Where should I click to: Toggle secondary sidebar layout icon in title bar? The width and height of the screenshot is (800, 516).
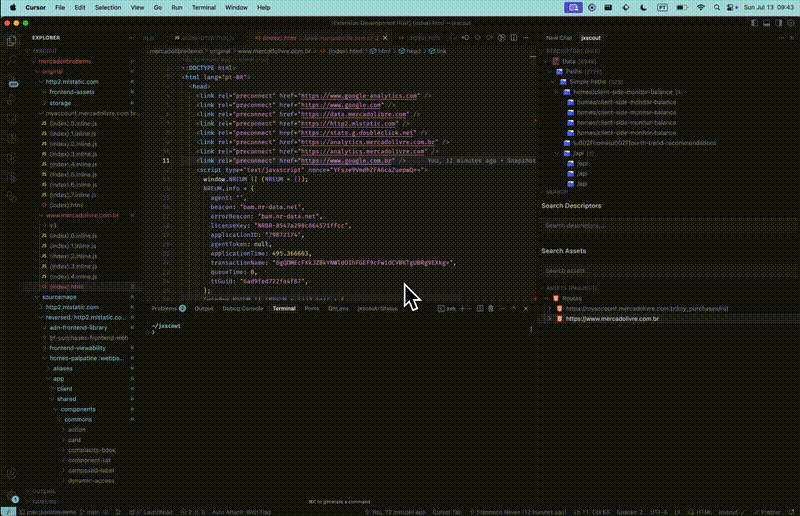[779, 23]
